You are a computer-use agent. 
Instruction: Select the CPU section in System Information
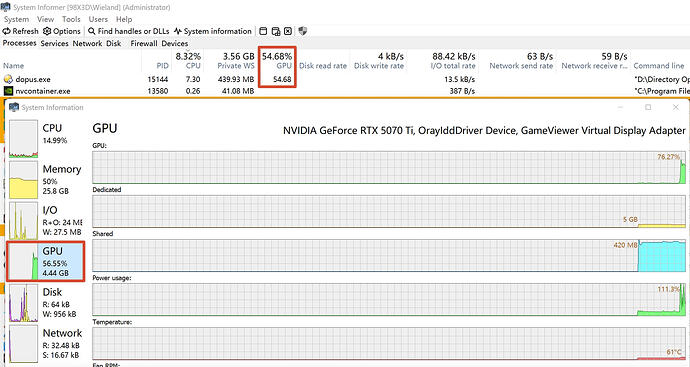[x=46, y=139]
